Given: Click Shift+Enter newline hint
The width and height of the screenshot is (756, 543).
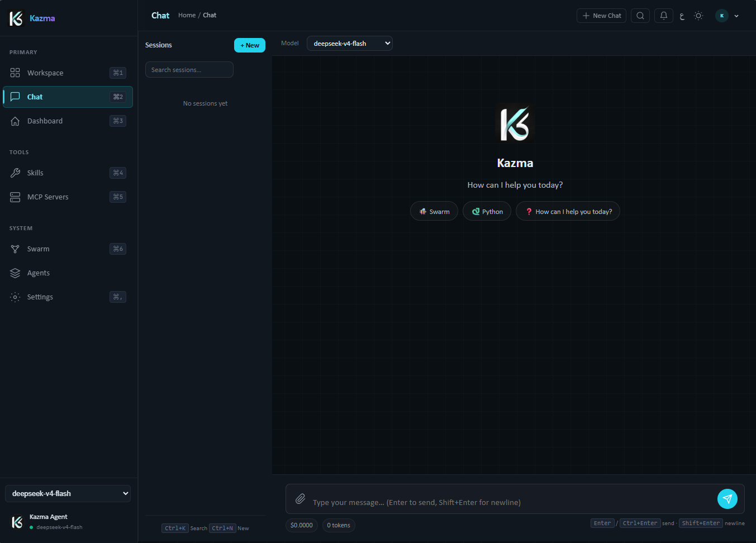Looking at the screenshot, I should pos(712,523).
